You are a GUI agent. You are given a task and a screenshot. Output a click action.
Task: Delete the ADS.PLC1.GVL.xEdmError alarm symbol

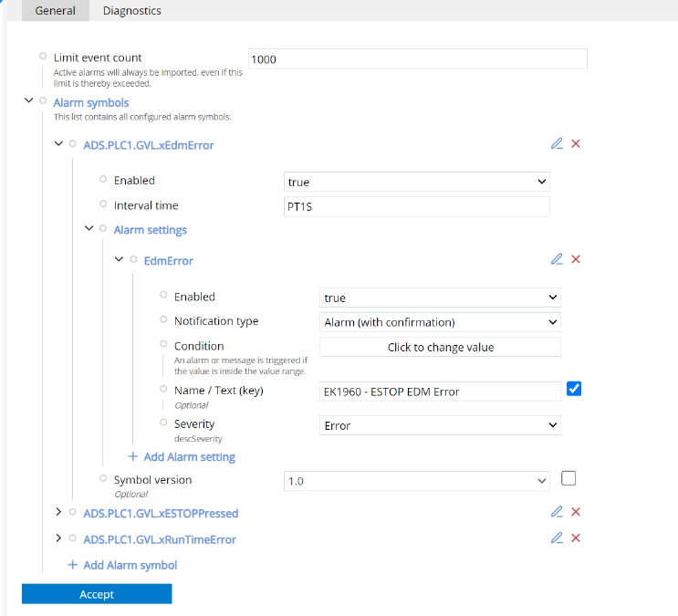tap(576, 143)
